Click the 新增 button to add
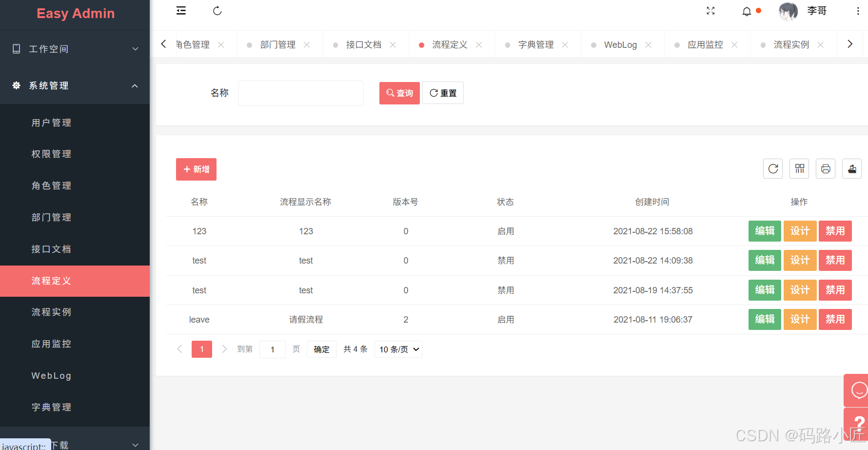Viewport: 868px width, 450px height. point(196,169)
